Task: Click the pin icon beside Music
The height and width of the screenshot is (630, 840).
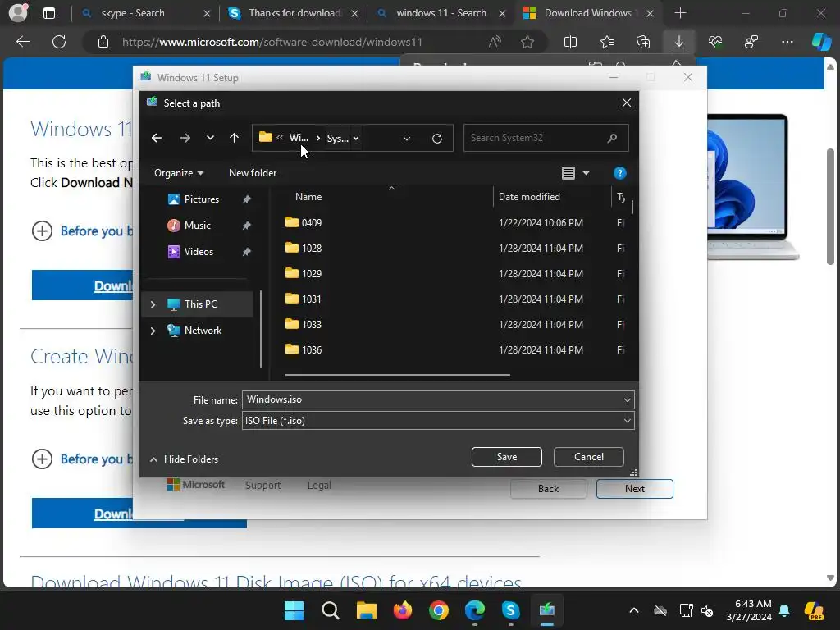Action: click(246, 226)
